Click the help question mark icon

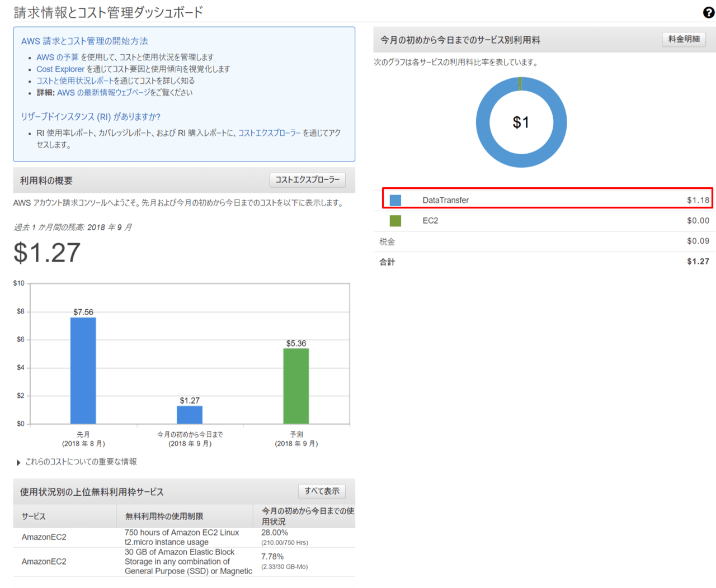point(708,12)
